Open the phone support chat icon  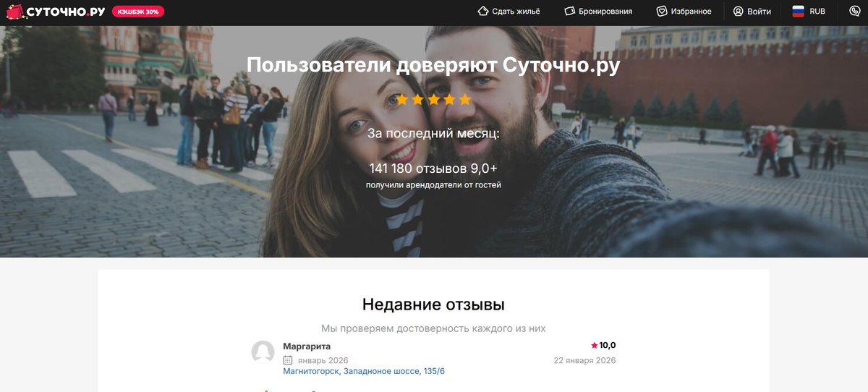tap(855, 12)
